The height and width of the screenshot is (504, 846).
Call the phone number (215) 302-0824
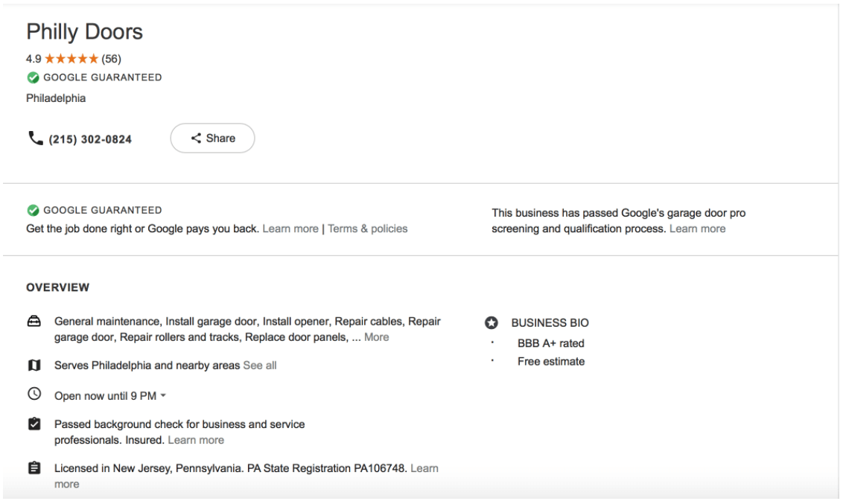pyautogui.click(x=90, y=139)
